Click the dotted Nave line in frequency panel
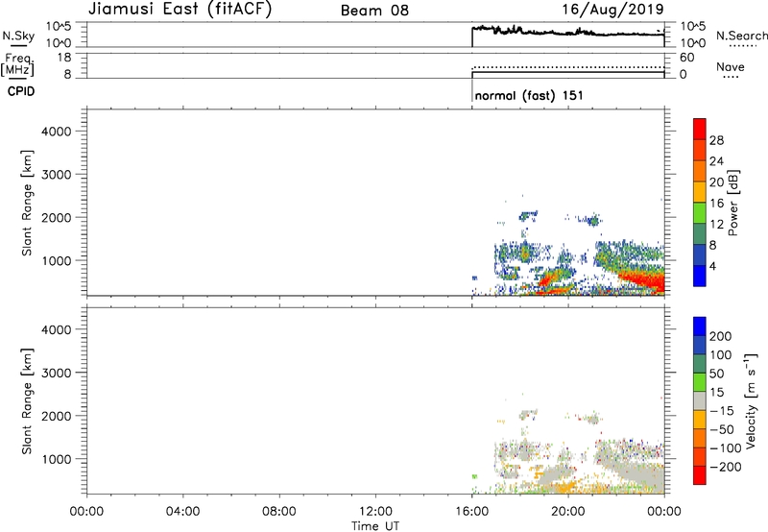Screen dimensions: 768x532 [x=568, y=67]
